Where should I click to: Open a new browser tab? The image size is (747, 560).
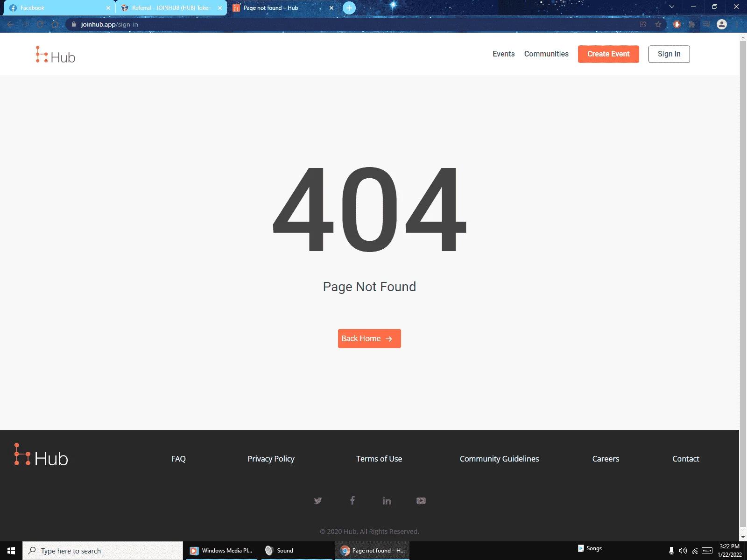coord(349,8)
